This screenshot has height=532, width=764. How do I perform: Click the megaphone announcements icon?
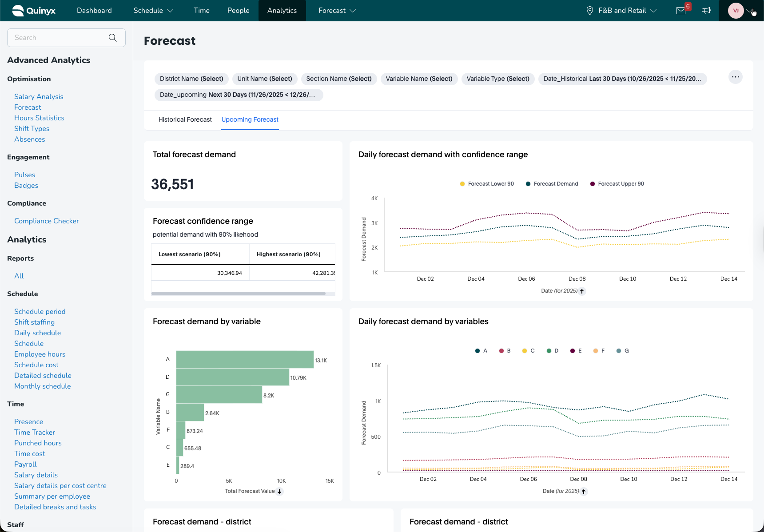706,11
